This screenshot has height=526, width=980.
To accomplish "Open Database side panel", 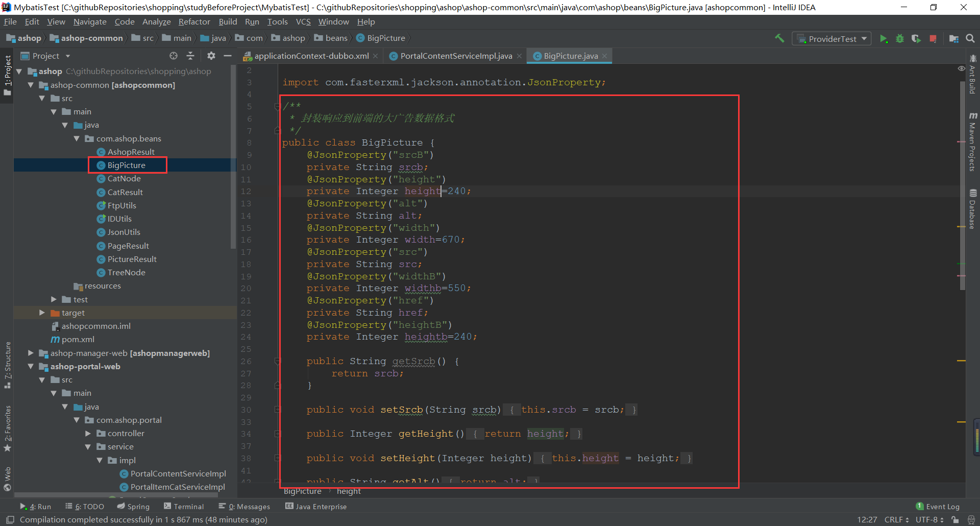I will (x=973, y=209).
